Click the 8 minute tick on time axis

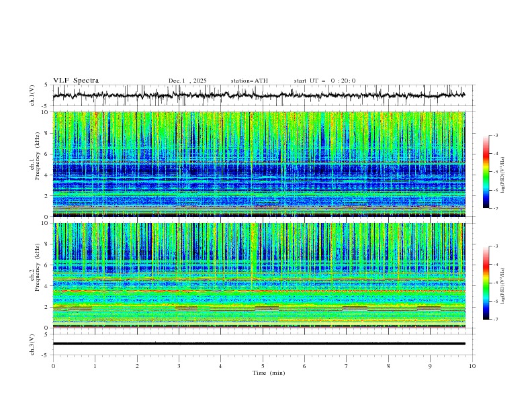click(388, 366)
